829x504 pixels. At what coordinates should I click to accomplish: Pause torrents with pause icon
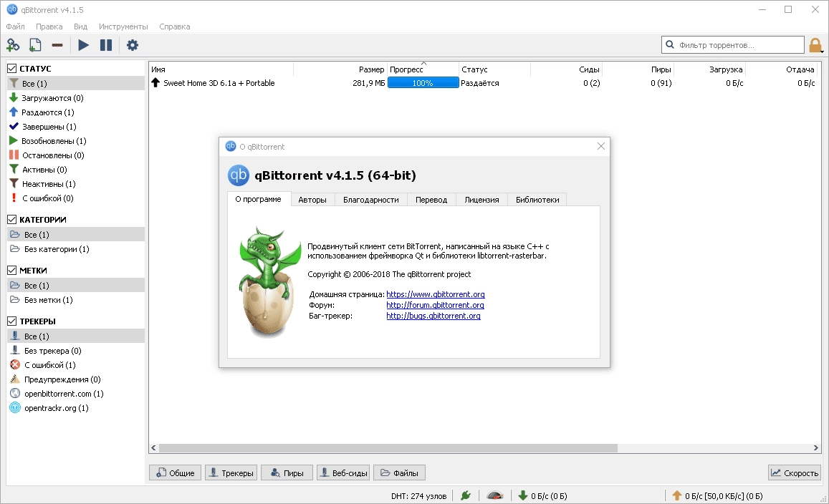(106, 45)
